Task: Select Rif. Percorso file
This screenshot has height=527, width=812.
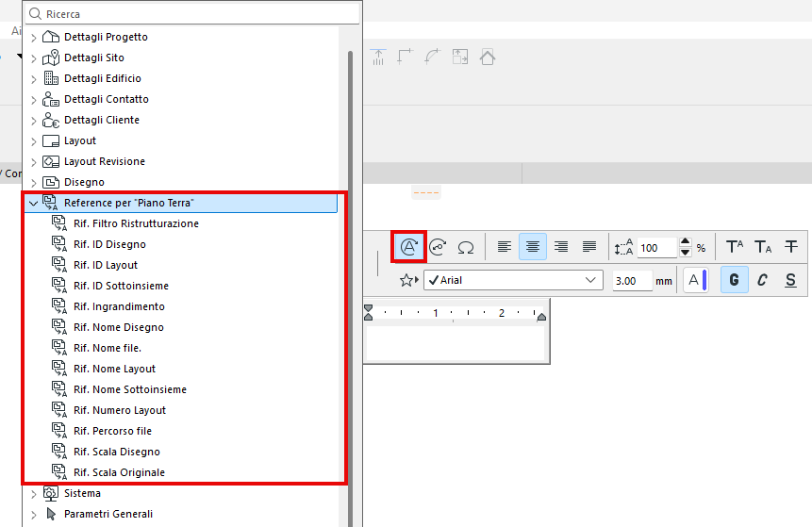Action: click(x=112, y=431)
